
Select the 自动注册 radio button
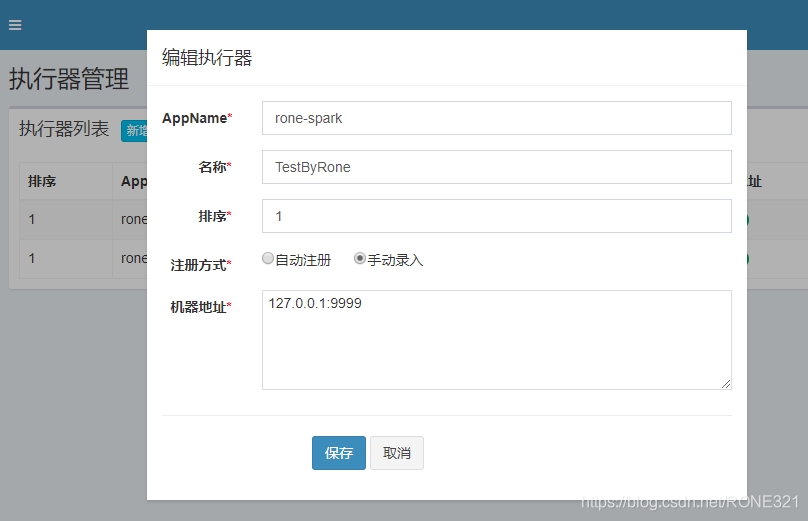pyautogui.click(x=267, y=258)
